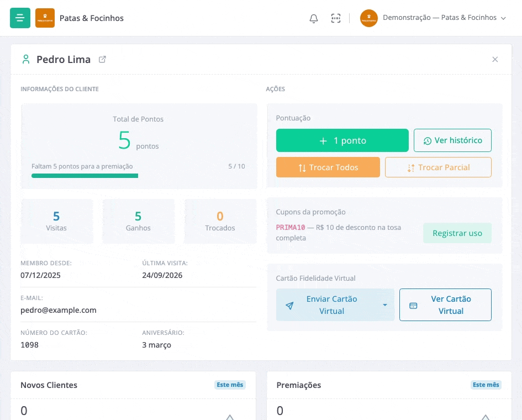Select the Ganhos count card
The height and width of the screenshot is (420, 522).
coord(138,221)
